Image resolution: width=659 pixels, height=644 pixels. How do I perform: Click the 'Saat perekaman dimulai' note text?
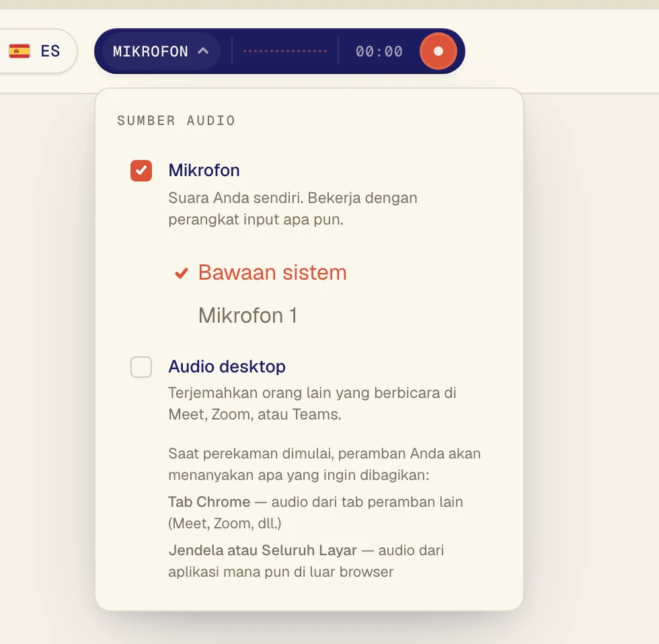coord(324,465)
